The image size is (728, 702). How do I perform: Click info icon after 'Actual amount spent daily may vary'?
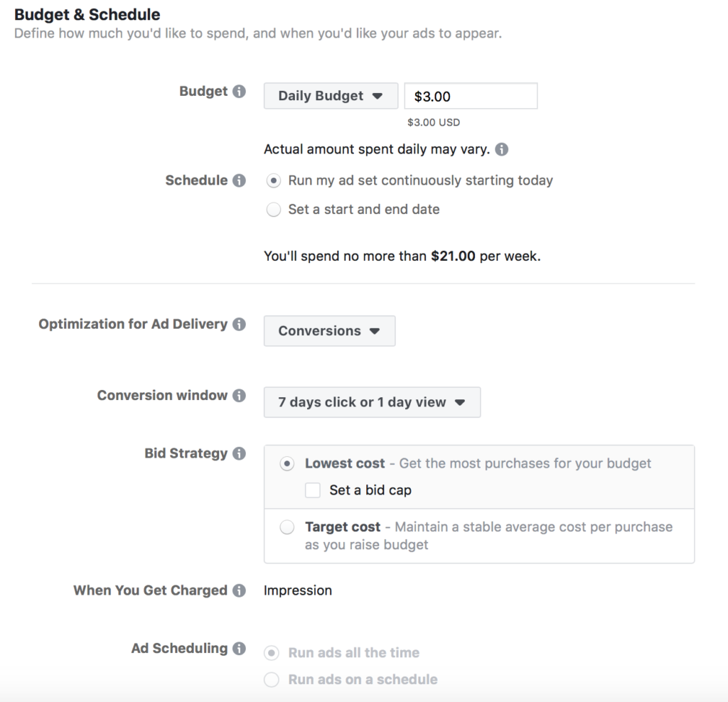click(x=502, y=150)
